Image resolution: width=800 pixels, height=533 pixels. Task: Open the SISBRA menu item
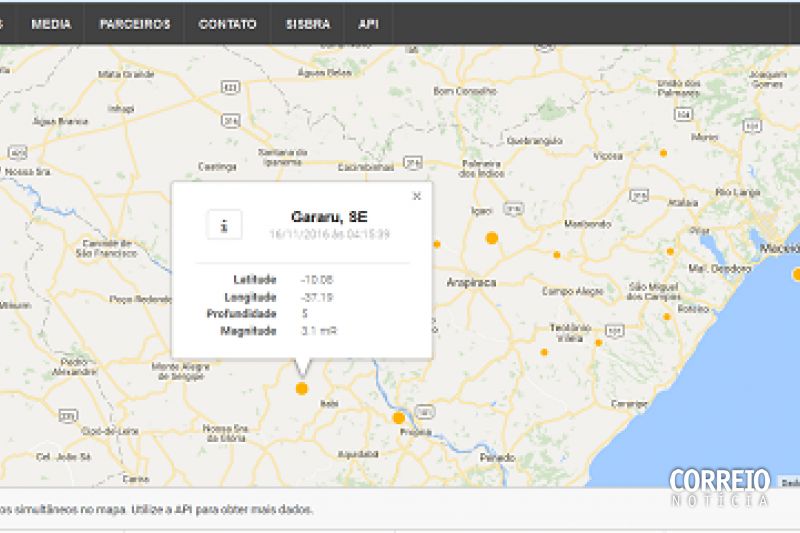click(x=308, y=24)
